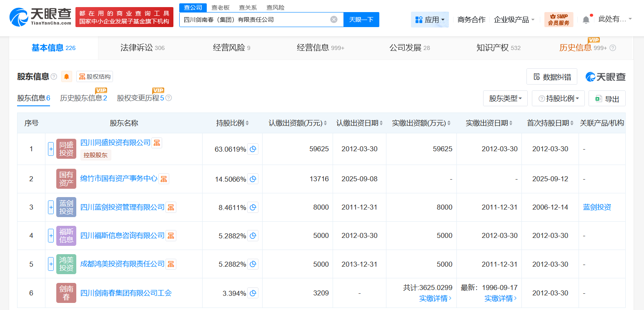Open the SVIP 会员服务 icon
The height and width of the screenshot is (310, 644).
point(558,20)
